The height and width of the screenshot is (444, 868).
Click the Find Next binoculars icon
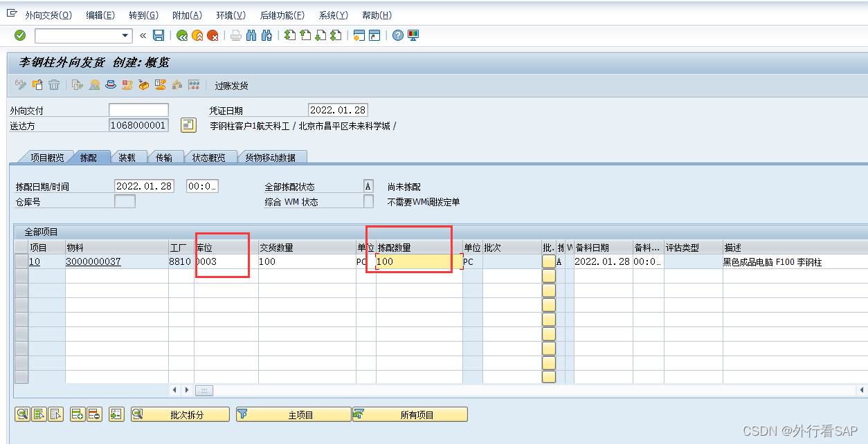click(266, 35)
